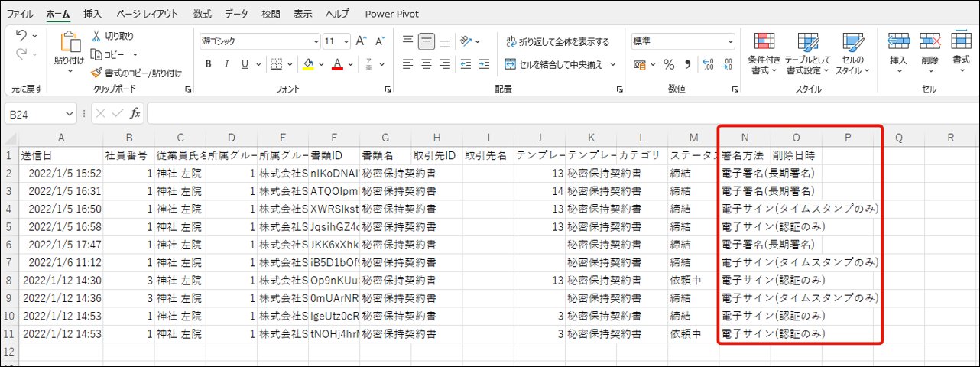
Task: Click the increase font size icon
Action: (360, 41)
